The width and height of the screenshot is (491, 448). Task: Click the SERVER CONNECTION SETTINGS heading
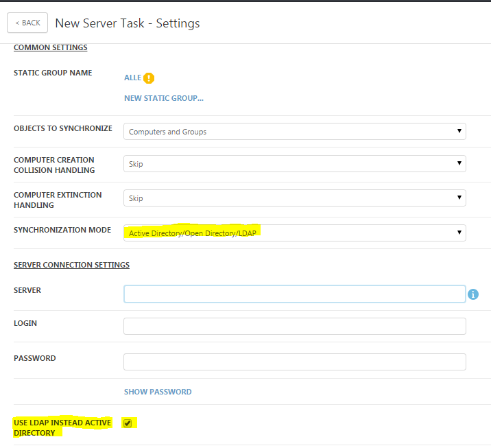(x=71, y=265)
